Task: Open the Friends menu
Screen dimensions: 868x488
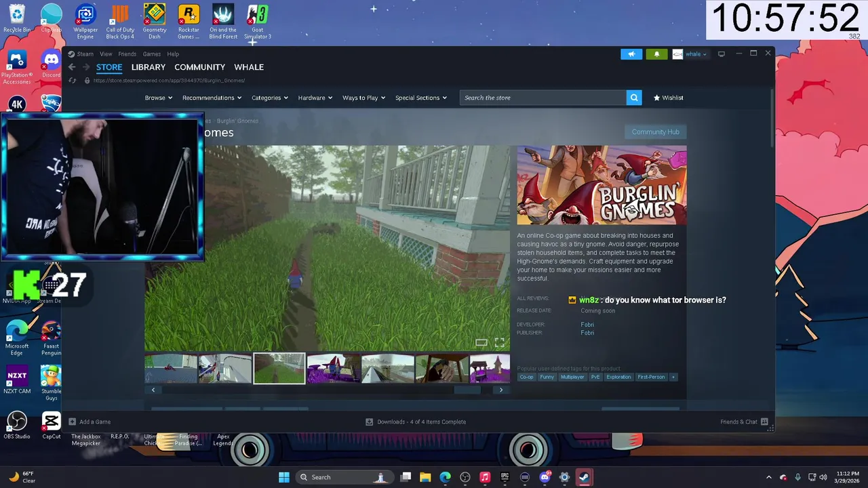Action: click(x=127, y=54)
